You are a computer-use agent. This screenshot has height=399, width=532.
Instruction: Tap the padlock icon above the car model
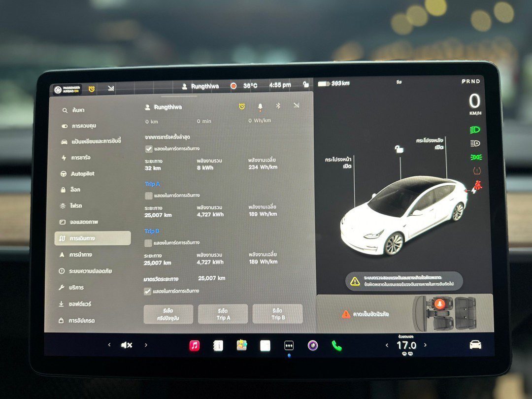pos(399,149)
